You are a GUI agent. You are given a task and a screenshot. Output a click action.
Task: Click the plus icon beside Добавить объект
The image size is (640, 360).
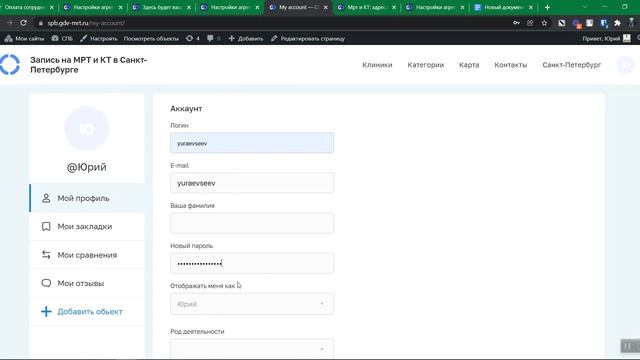[46, 311]
